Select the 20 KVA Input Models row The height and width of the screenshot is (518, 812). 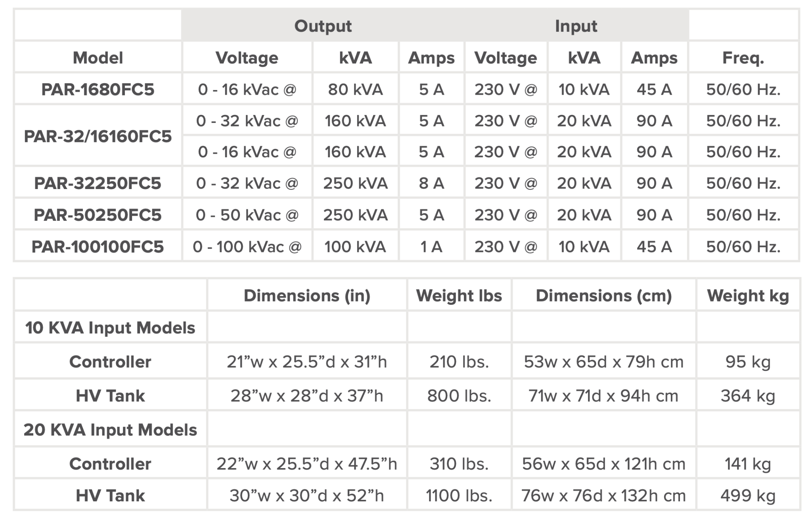coord(407,430)
